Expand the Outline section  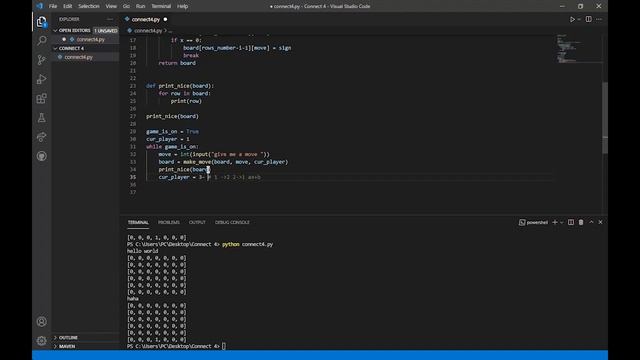point(56,338)
